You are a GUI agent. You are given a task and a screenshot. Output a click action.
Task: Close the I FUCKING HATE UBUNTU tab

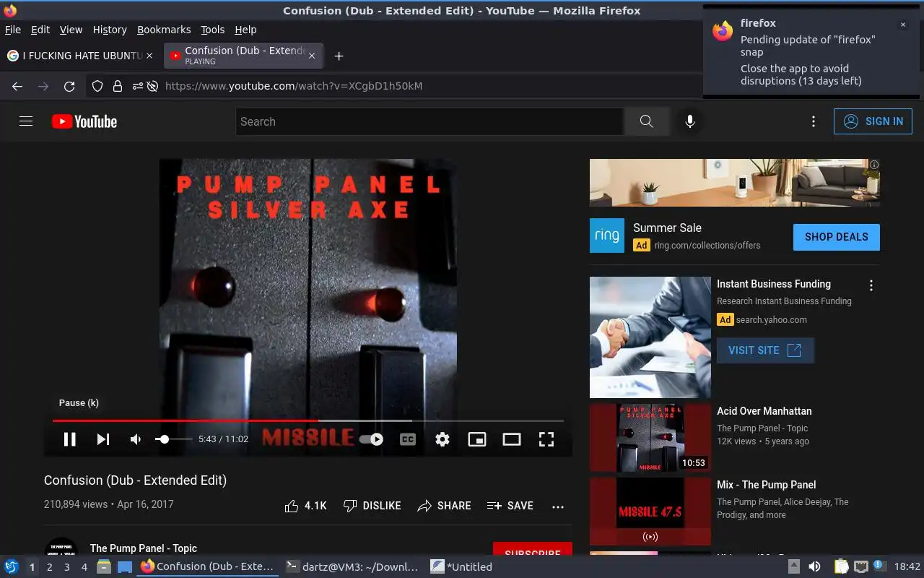tap(149, 56)
